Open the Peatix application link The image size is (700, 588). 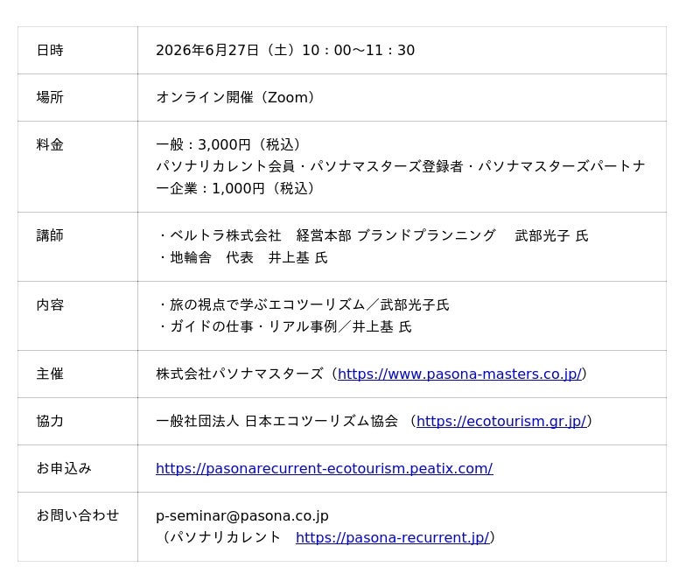[324, 469]
